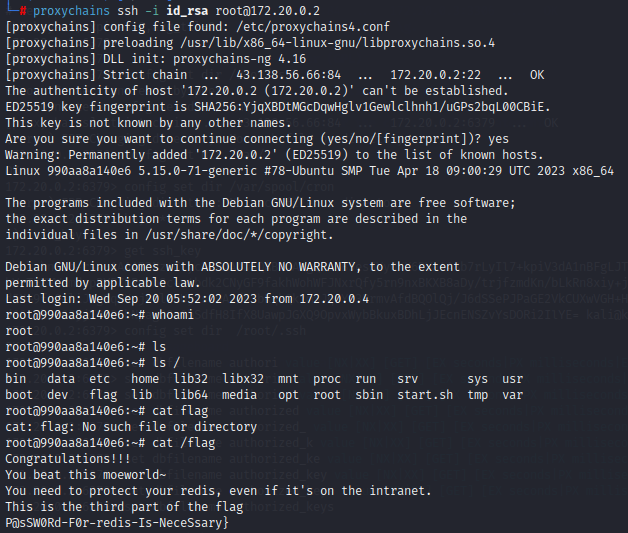The image size is (628, 533).
Task: Click the id_rsa key filename
Action: 187,11
